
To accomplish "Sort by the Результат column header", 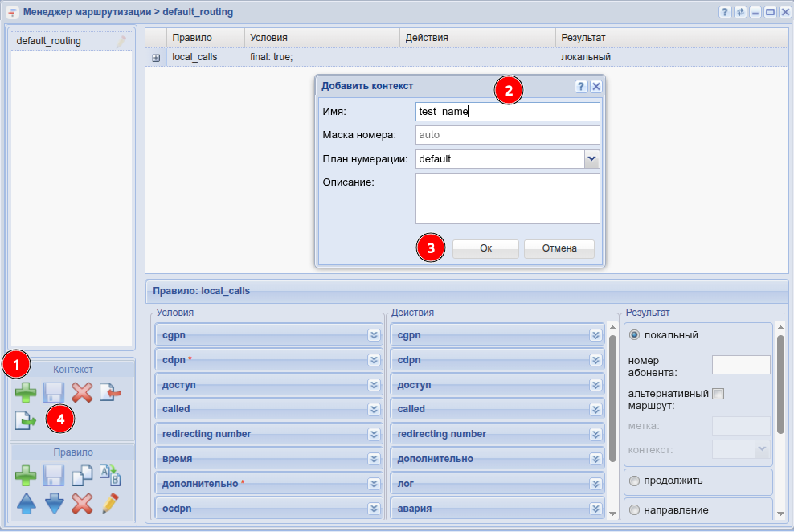I will pos(672,38).
